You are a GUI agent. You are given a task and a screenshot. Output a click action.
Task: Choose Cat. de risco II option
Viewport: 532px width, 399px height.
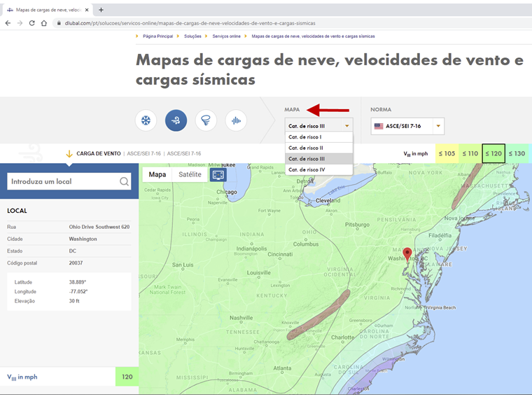point(319,148)
